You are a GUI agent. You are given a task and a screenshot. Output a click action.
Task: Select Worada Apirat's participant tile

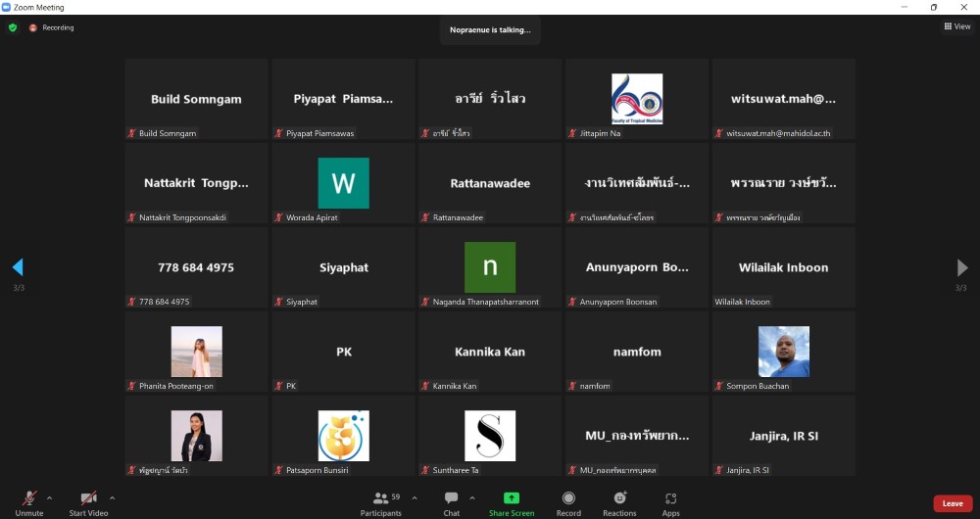click(x=343, y=183)
